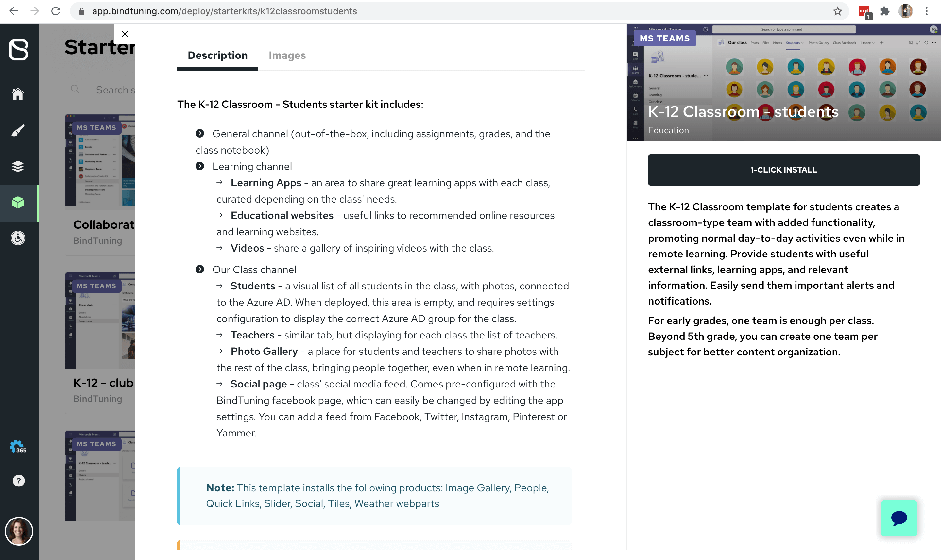
Task: Click the edit/pen tool icon
Action: click(19, 130)
